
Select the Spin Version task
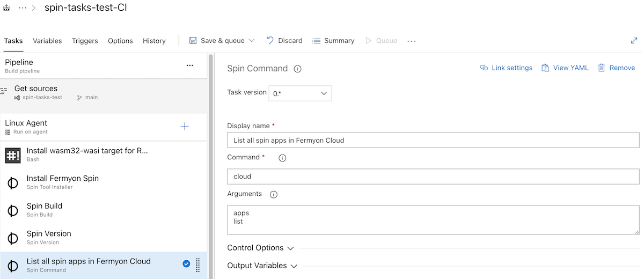[x=104, y=238]
